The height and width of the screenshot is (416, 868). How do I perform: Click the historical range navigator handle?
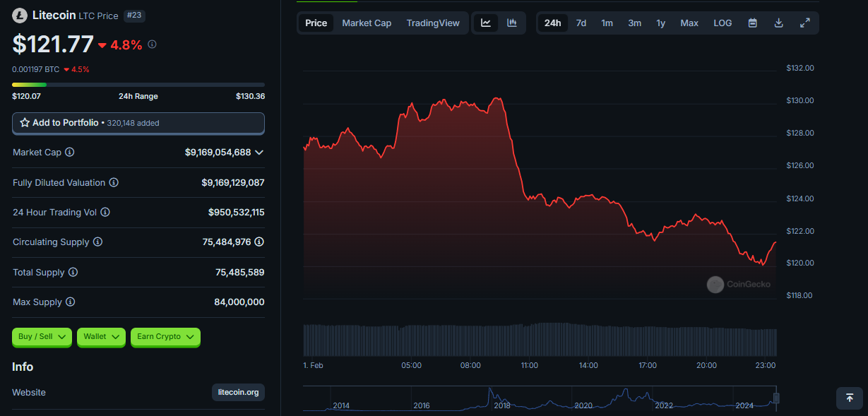[776, 398]
